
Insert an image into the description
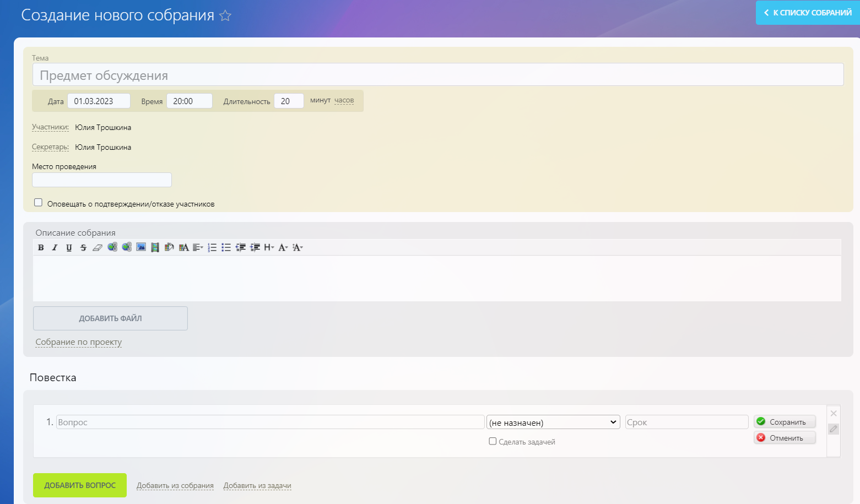click(141, 247)
